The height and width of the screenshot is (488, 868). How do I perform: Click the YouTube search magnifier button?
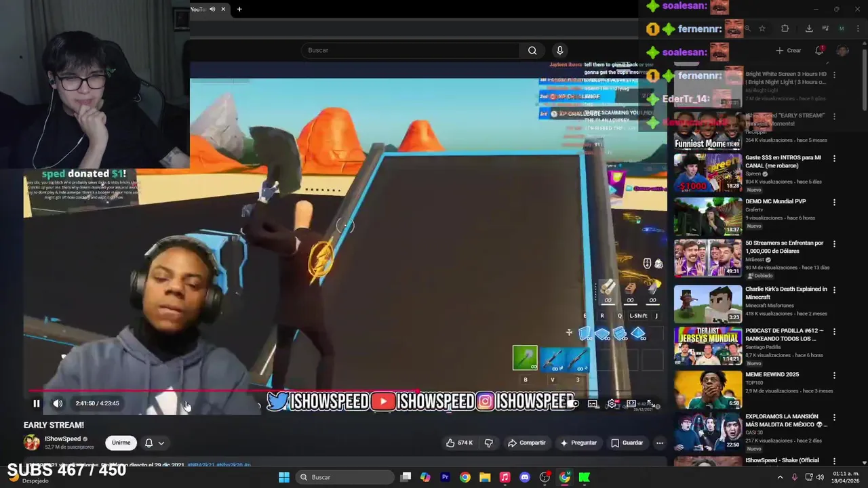(532, 50)
